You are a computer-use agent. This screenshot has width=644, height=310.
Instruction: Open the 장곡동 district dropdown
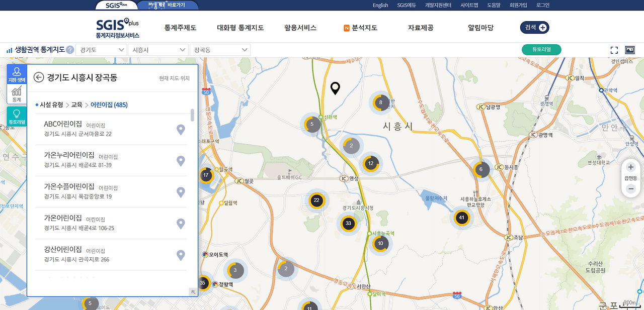(x=220, y=50)
